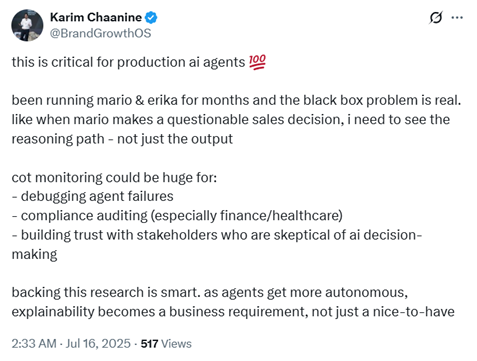Image resolution: width=477 pixels, height=361 pixels.
Task: Click the red 100 emoji
Action: click(257, 62)
